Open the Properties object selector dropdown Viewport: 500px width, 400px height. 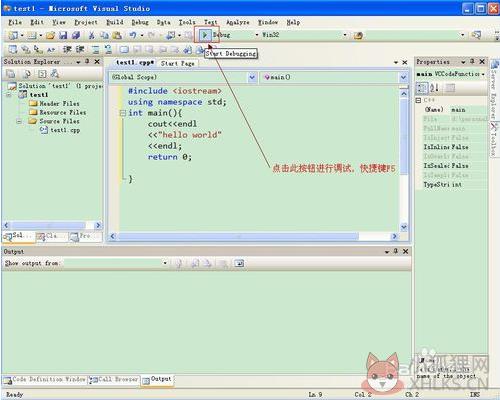tap(483, 74)
